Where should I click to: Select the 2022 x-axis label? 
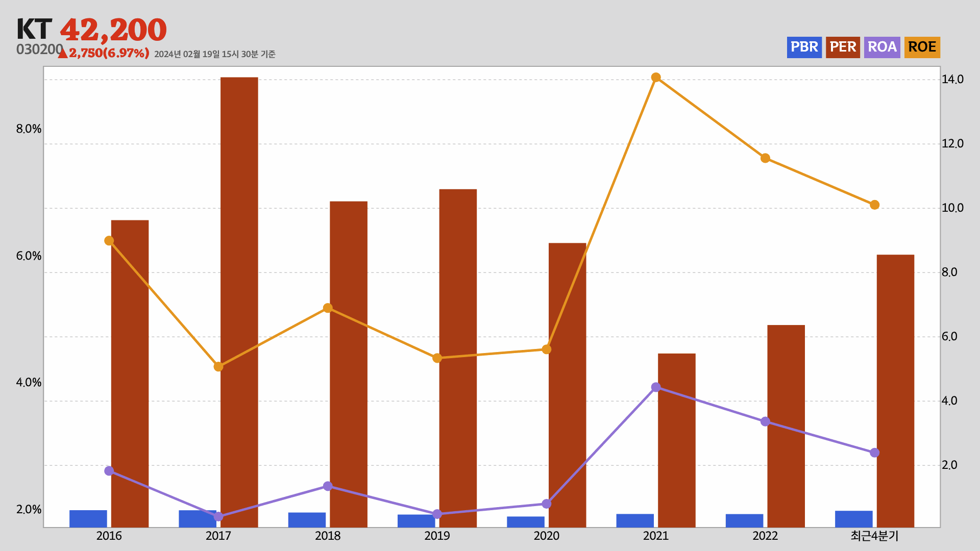pos(765,536)
